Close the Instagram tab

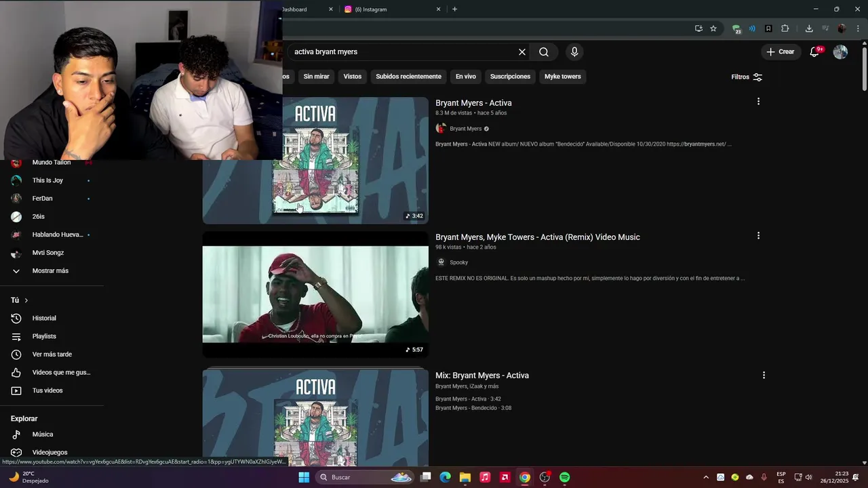pos(438,9)
